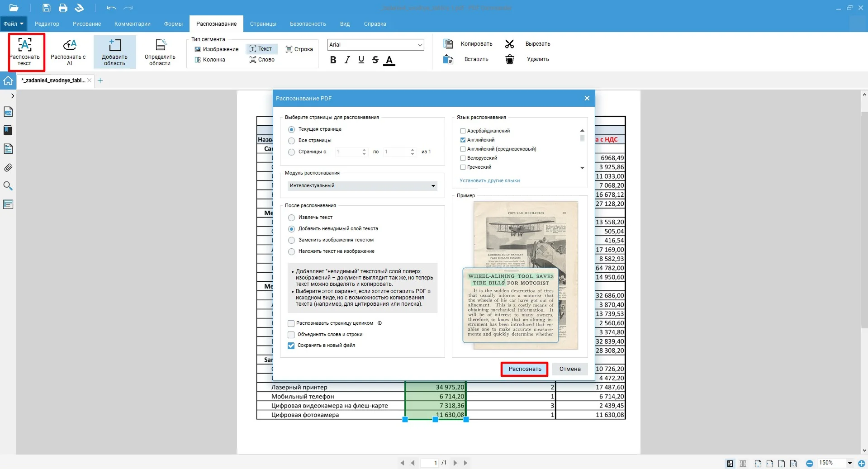Click 'Установить другие языки' link

[489, 181]
